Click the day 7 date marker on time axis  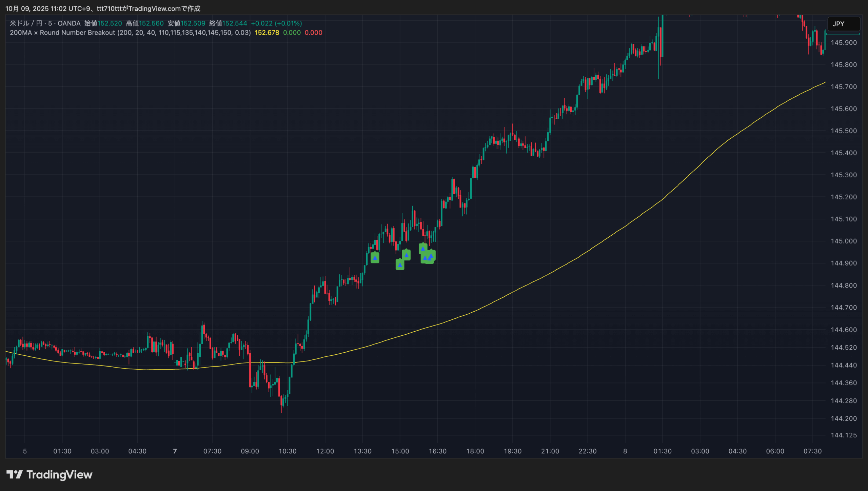click(175, 451)
